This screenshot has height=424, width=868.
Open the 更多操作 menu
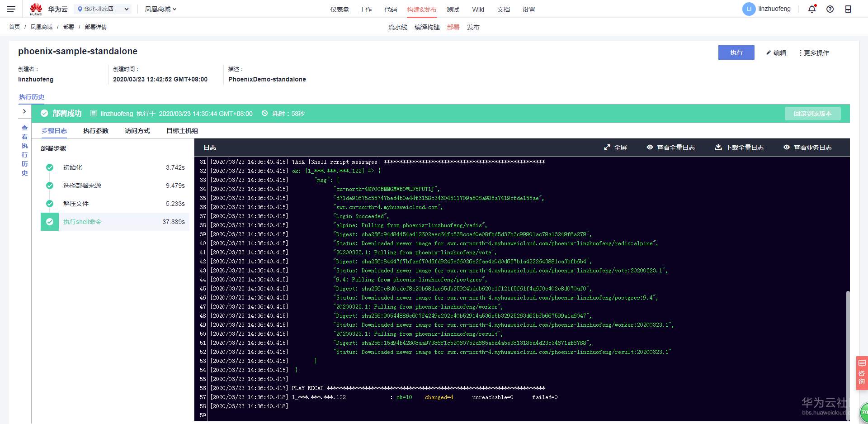tap(814, 53)
